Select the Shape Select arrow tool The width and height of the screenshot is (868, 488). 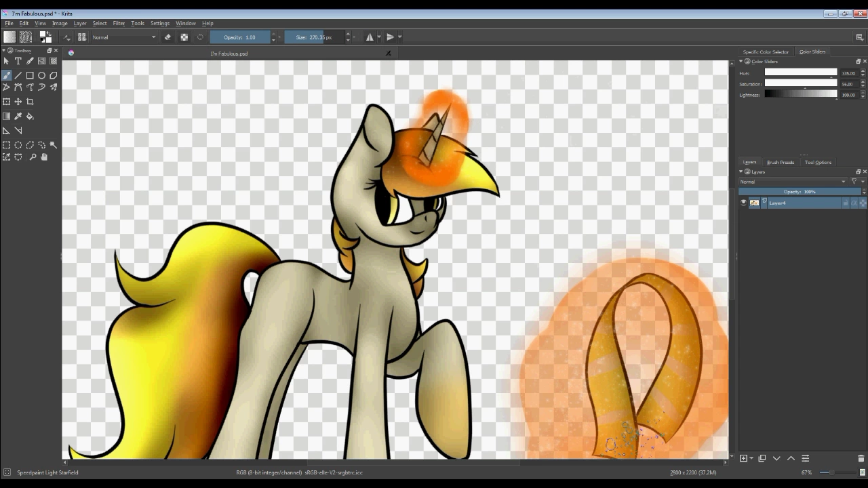click(x=7, y=61)
